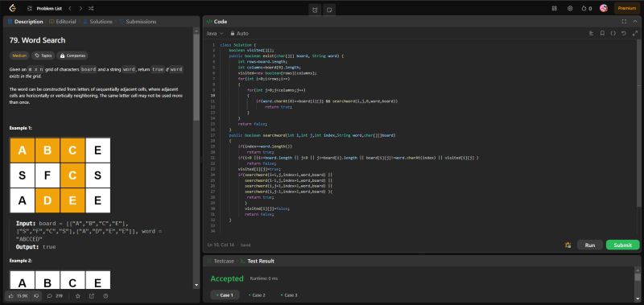Click the Run button

(x=590, y=245)
